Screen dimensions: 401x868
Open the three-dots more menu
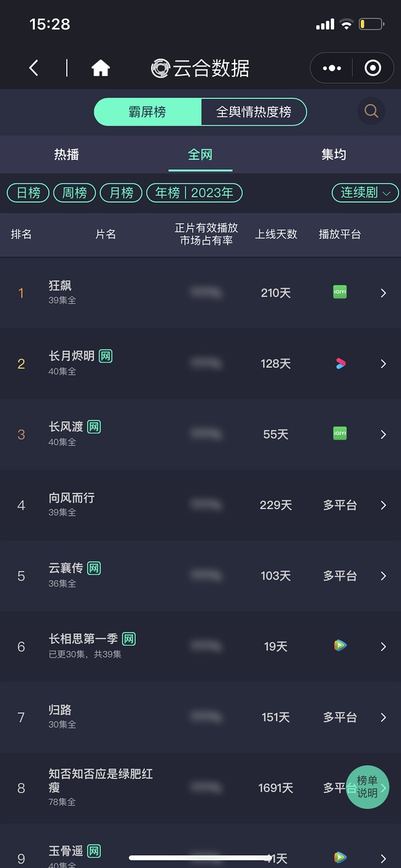click(331, 68)
